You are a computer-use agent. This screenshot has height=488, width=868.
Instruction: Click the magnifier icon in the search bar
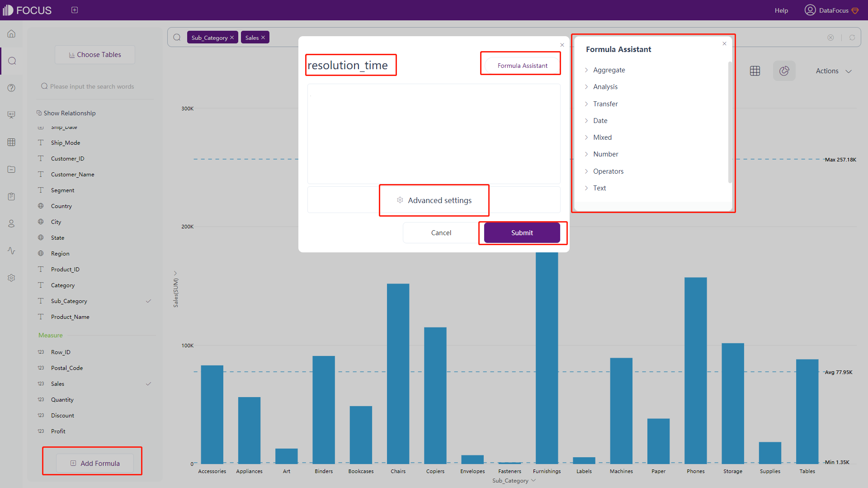point(177,38)
